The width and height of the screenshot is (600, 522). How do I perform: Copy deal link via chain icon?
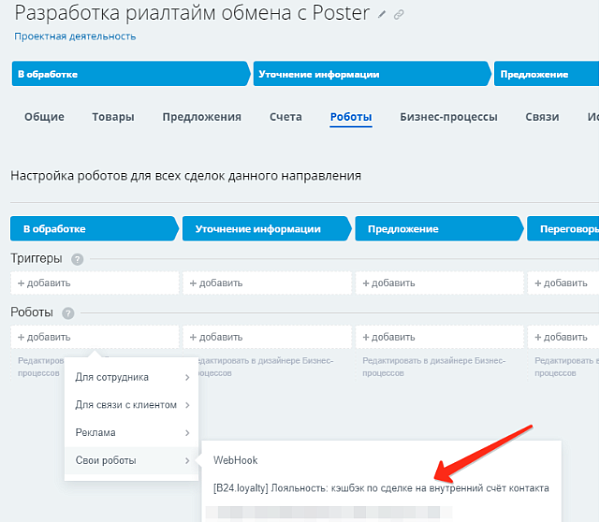pyautogui.click(x=399, y=15)
